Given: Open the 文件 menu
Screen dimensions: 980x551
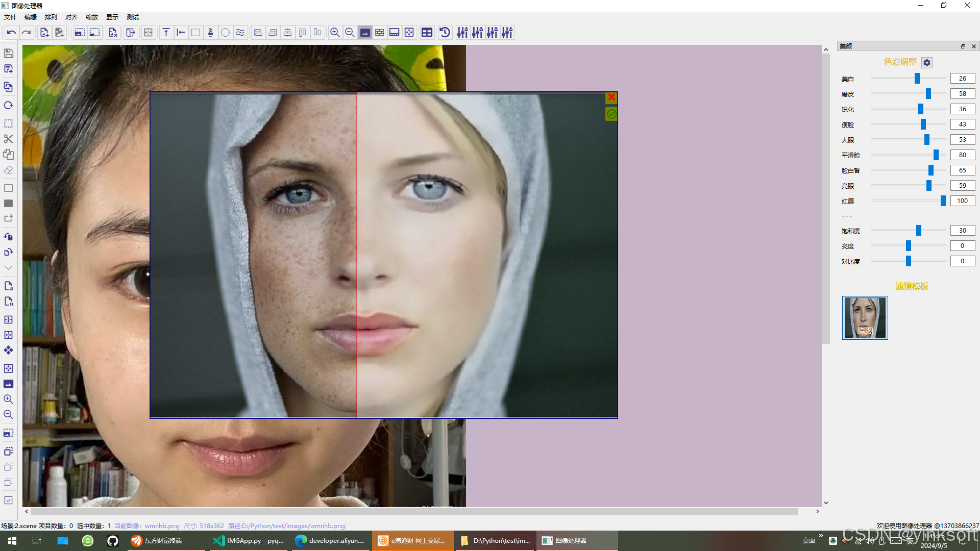Looking at the screenshot, I should tap(10, 17).
